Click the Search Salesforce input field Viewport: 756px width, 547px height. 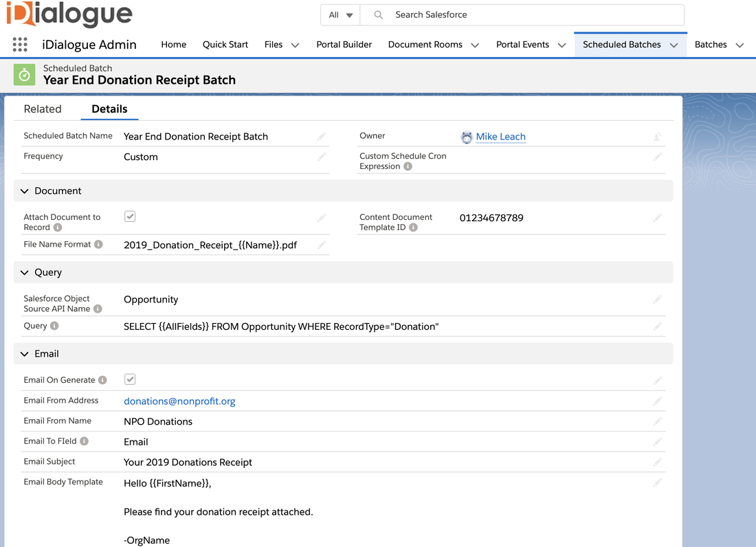522,15
